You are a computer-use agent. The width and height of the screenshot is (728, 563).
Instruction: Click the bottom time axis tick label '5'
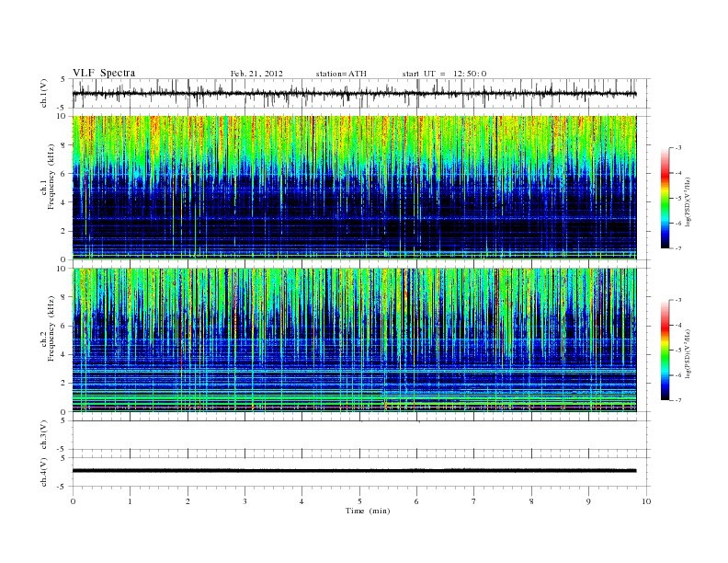point(359,501)
